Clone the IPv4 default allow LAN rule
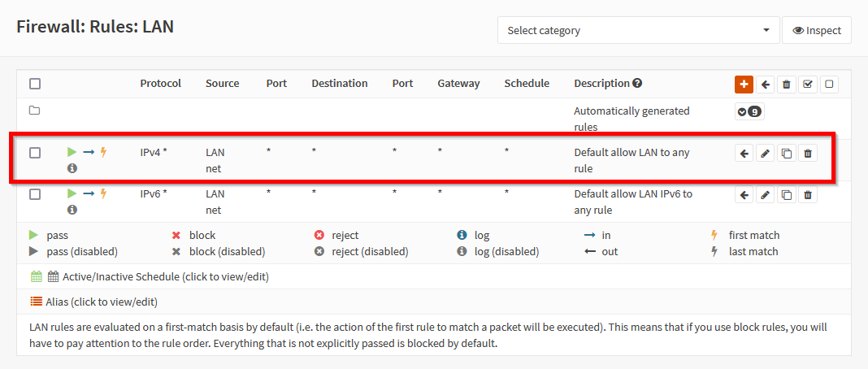This screenshot has height=369, width=868. 787,153
